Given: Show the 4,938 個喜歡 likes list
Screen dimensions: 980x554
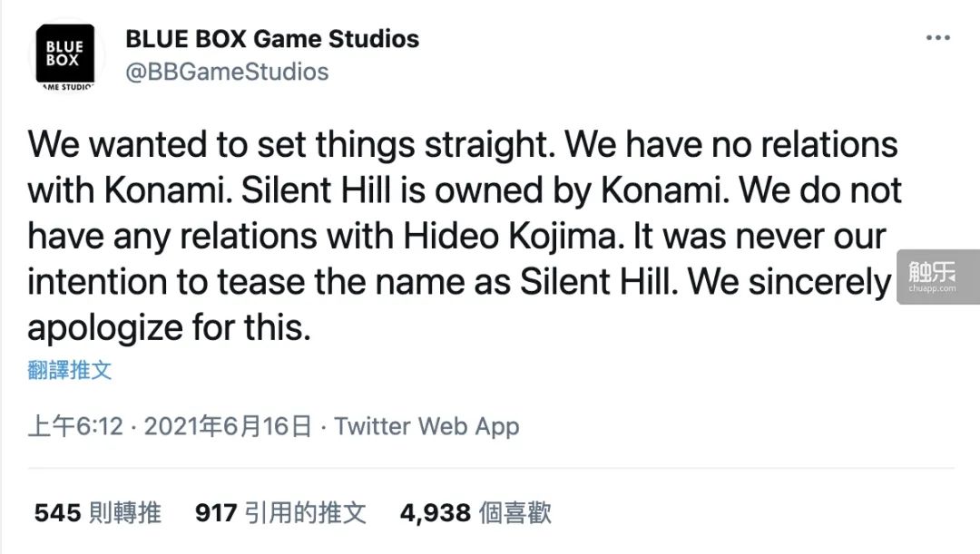Looking at the screenshot, I should [x=475, y=513].
